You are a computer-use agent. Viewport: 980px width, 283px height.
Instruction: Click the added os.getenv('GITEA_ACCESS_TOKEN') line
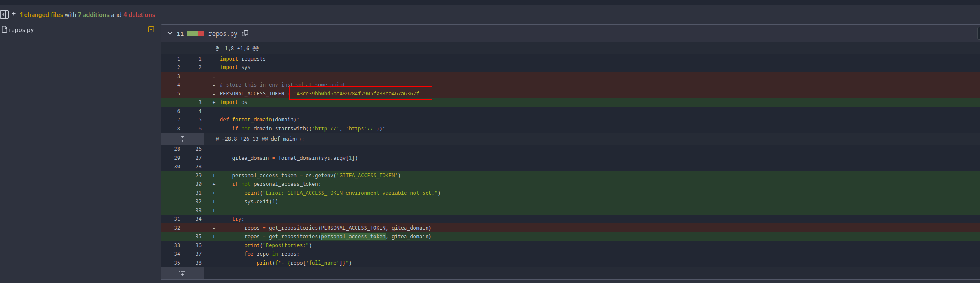click(x=316, y=176)
